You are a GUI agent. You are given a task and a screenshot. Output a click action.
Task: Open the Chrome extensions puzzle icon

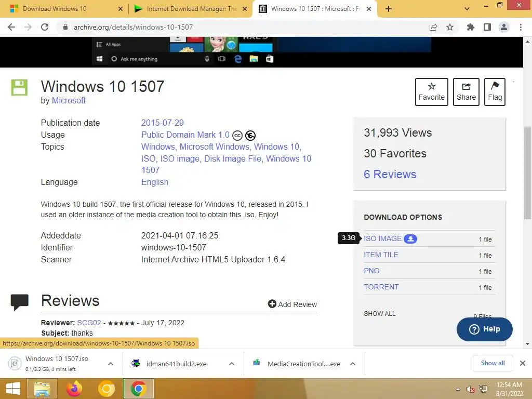tap(470, 27)
